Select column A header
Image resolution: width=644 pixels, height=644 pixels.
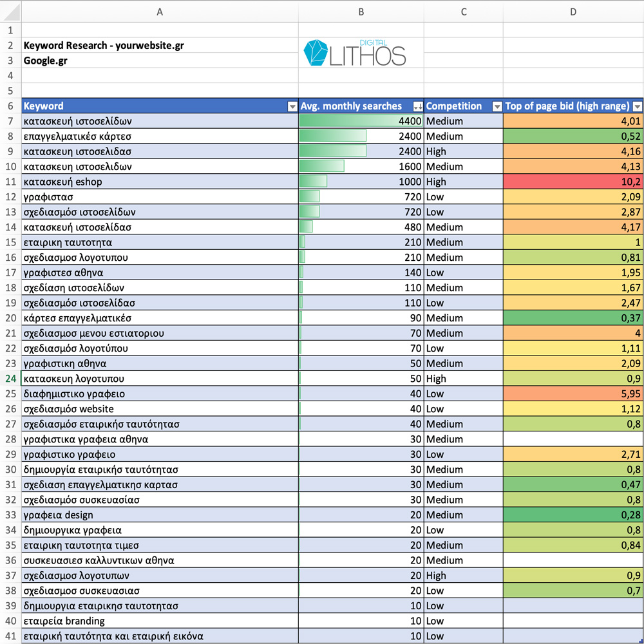pyautogui.click(x=160, y=11)
